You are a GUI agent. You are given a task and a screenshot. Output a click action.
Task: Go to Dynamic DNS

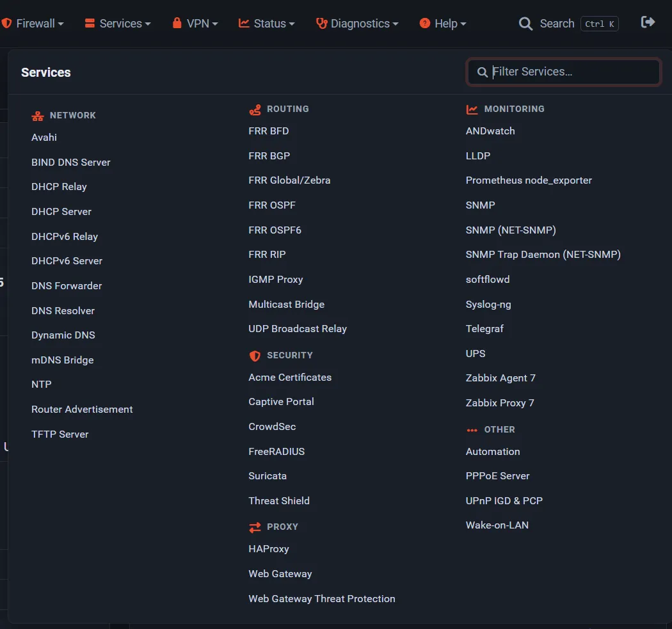point(63,335)
